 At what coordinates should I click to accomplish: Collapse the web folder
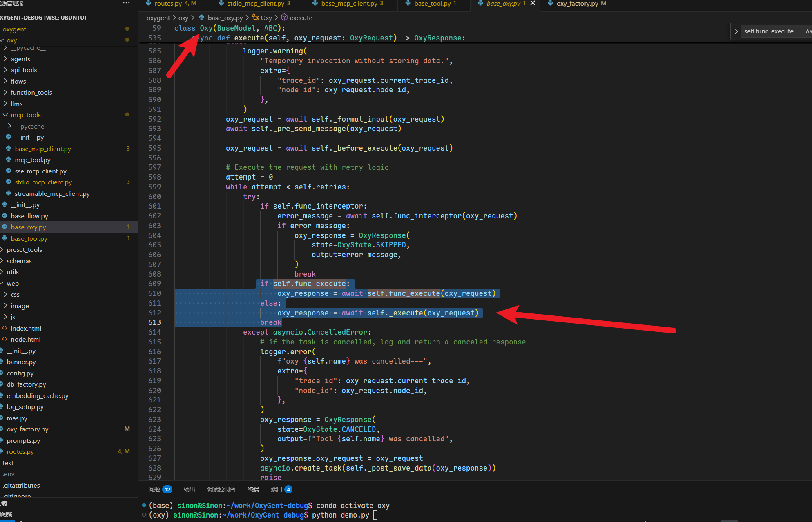[13, 283]
